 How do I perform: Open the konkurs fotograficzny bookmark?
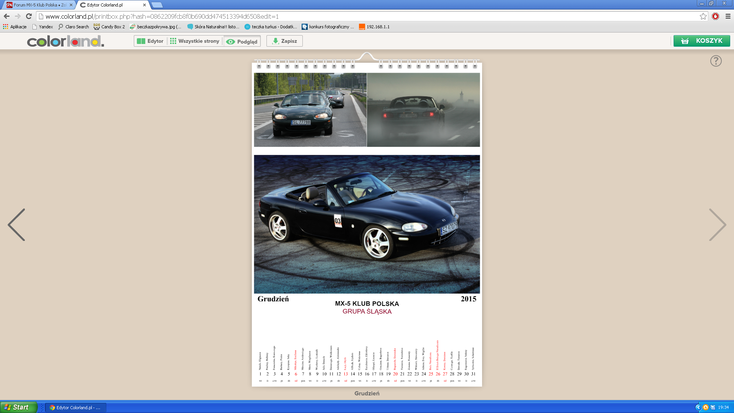pyautogui.click(x=328, y=27)
